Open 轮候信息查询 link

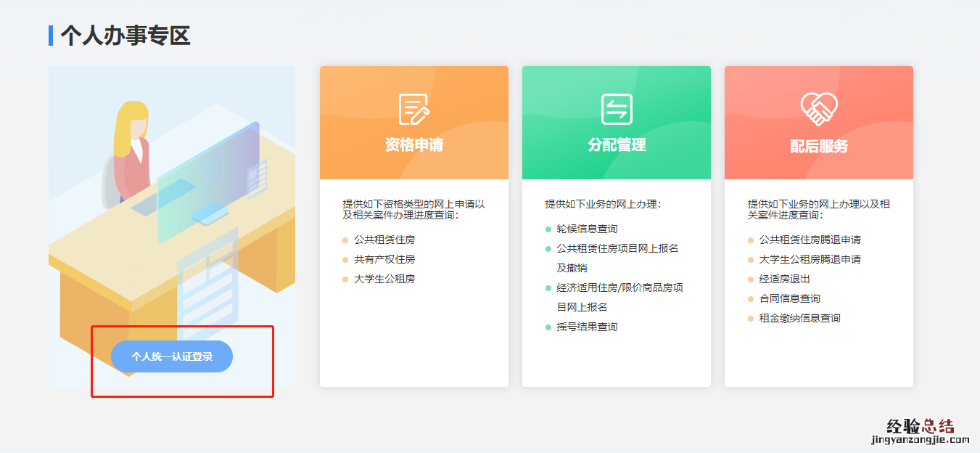coord(587,229)
